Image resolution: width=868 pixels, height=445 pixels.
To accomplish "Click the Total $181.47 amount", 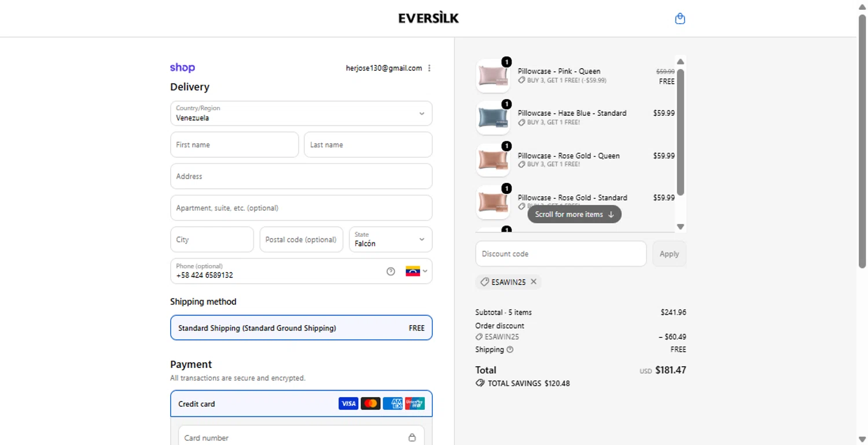I will click(x=671, y=370).
